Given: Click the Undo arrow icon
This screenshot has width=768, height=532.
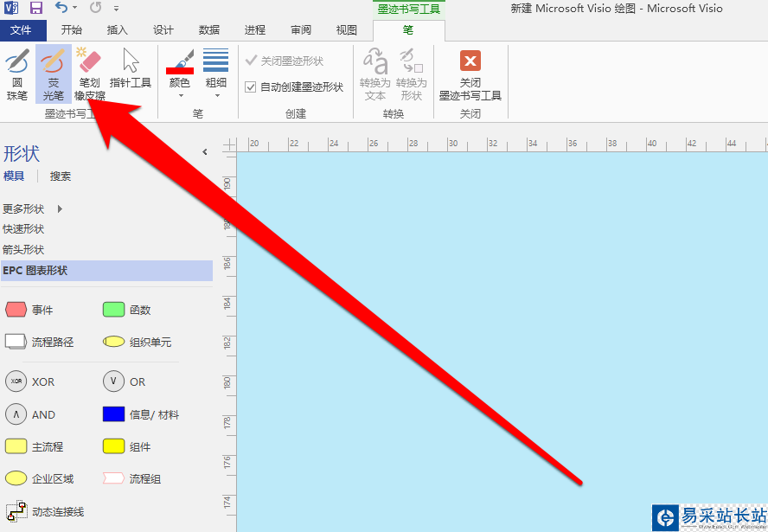Looking at the screenshot, I should tap(61, 8).
